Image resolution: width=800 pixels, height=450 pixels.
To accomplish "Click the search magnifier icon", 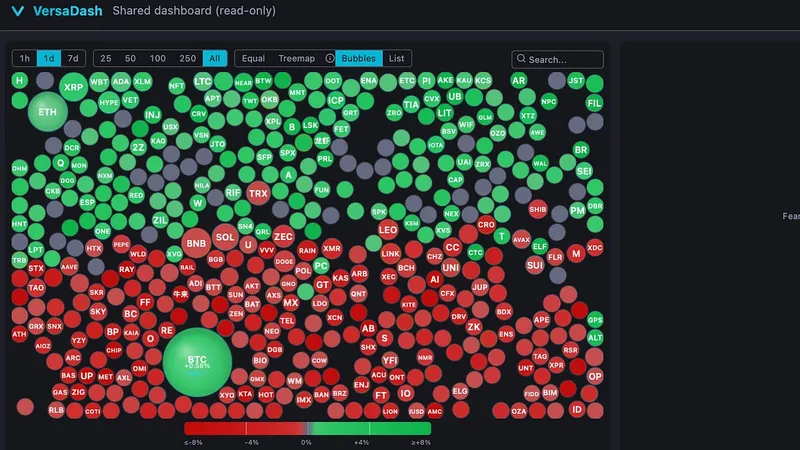I will tap(521, 59).
